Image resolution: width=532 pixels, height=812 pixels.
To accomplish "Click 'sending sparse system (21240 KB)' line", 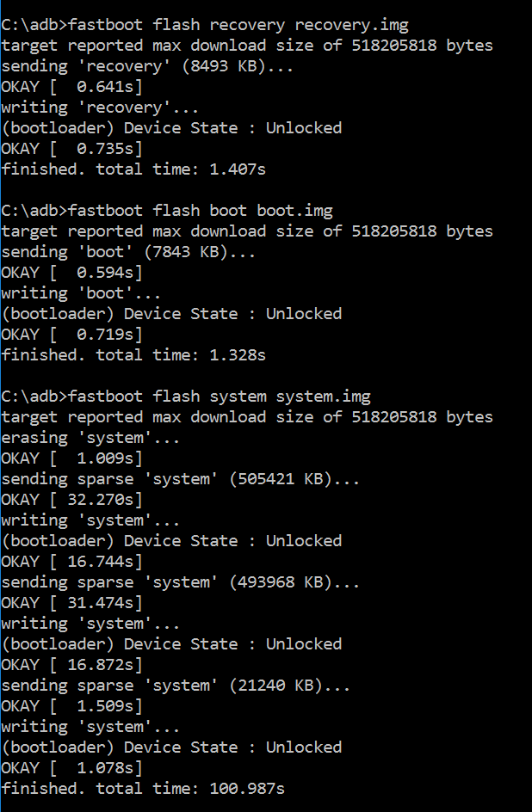I will tap(176, 686).
